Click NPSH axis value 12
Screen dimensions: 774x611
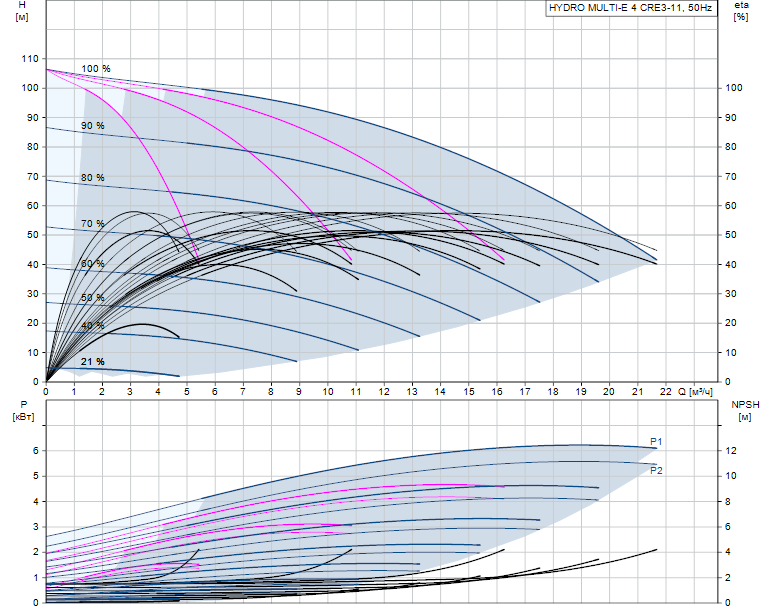731,451
